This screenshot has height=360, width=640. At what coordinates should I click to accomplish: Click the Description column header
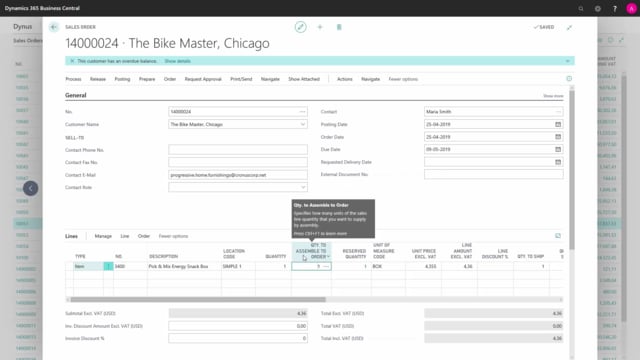(163, 256)
